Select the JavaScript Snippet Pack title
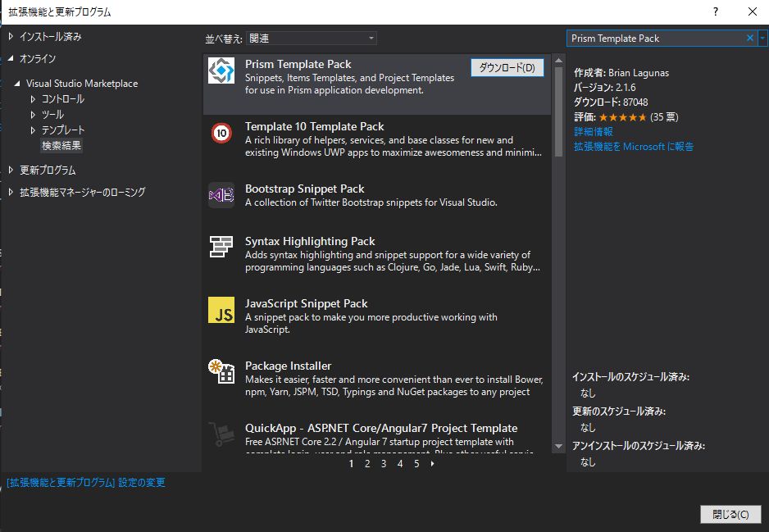 [x=306, y=303]
